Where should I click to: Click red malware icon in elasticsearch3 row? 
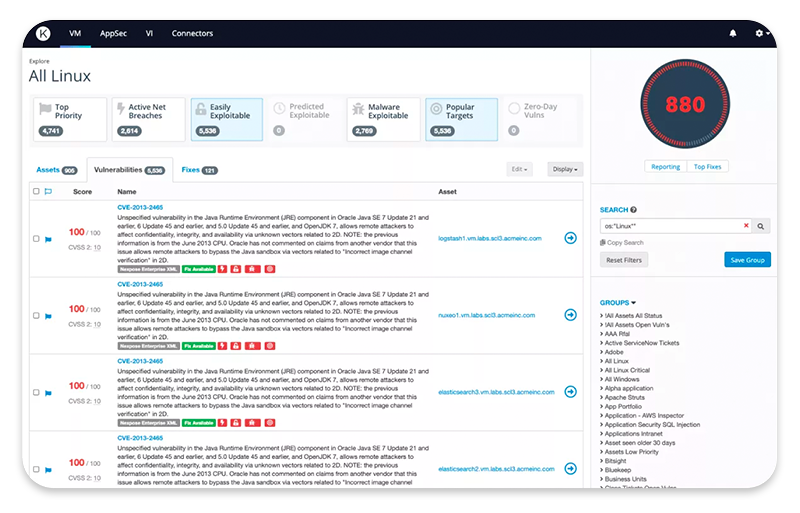click(253, 423)
